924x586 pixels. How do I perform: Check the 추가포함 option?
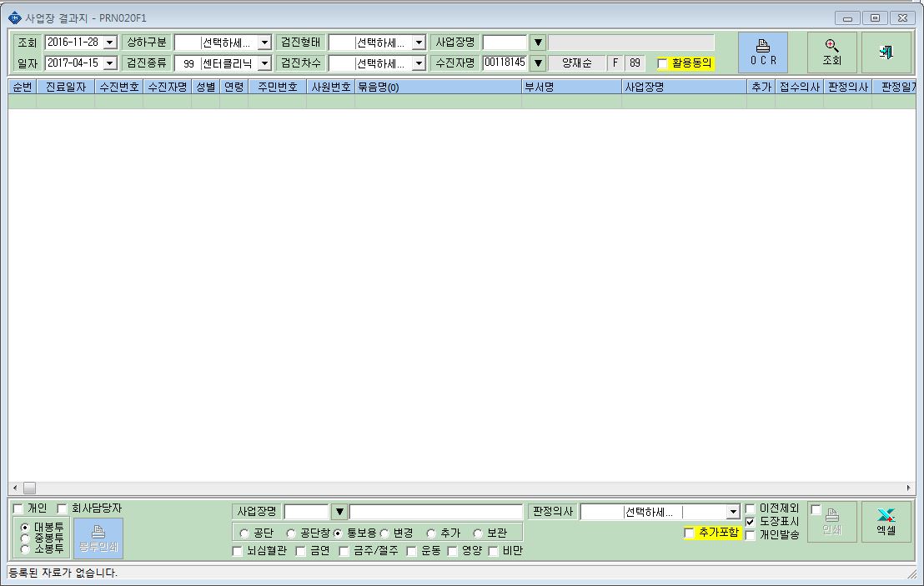689,533
